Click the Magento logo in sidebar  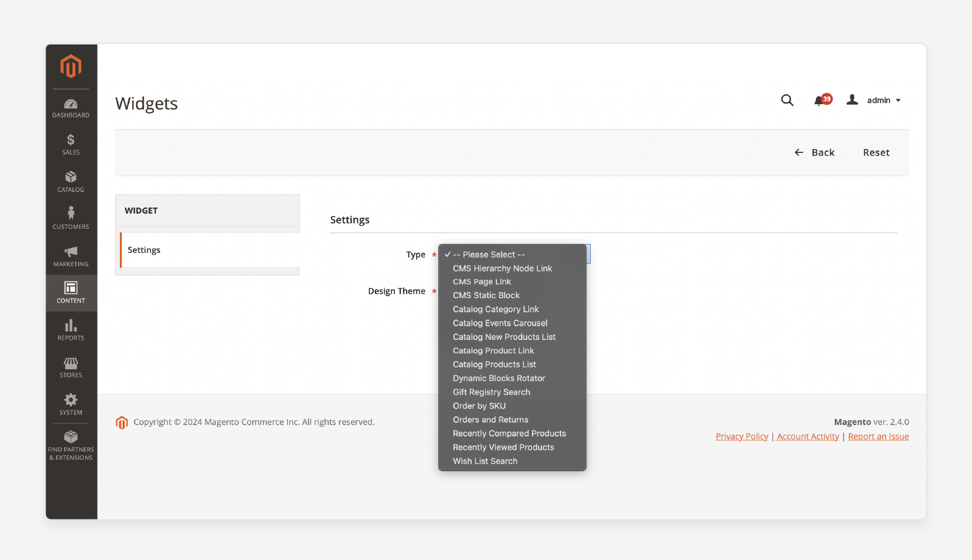tap(71, 66)
